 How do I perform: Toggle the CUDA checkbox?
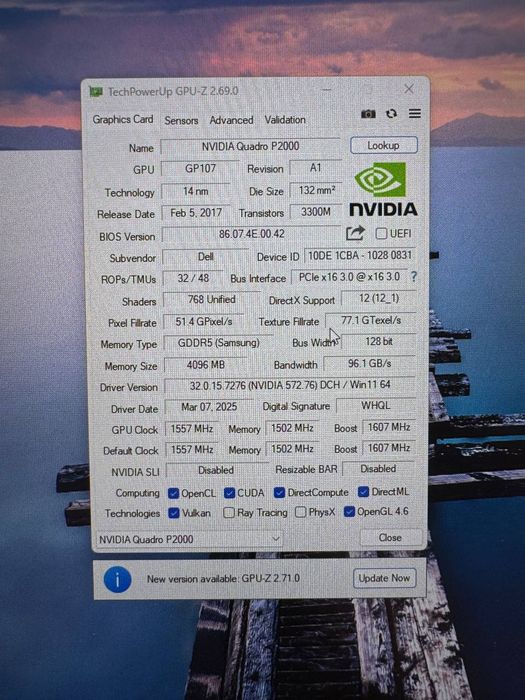click(x=229, y=493)
